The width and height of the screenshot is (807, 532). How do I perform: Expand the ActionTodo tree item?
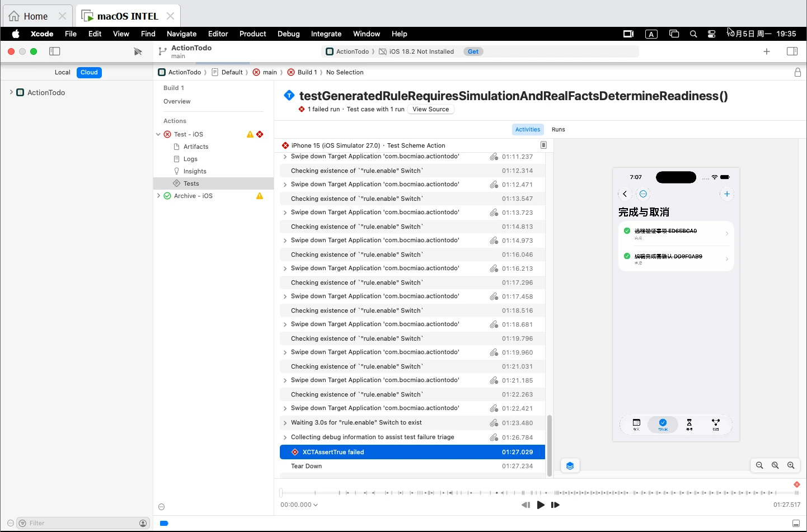[x=11, y=92]
